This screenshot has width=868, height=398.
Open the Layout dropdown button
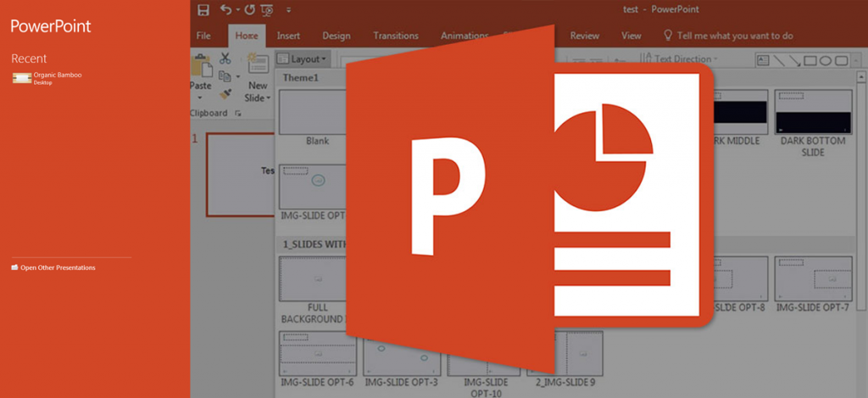click(x=303, y=59)
